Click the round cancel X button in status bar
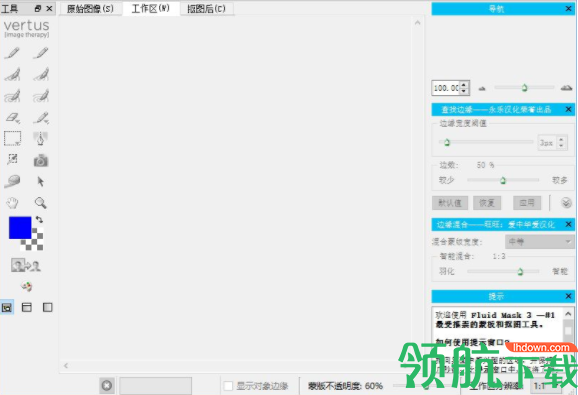Screen dimensions: 578x395 107,385
